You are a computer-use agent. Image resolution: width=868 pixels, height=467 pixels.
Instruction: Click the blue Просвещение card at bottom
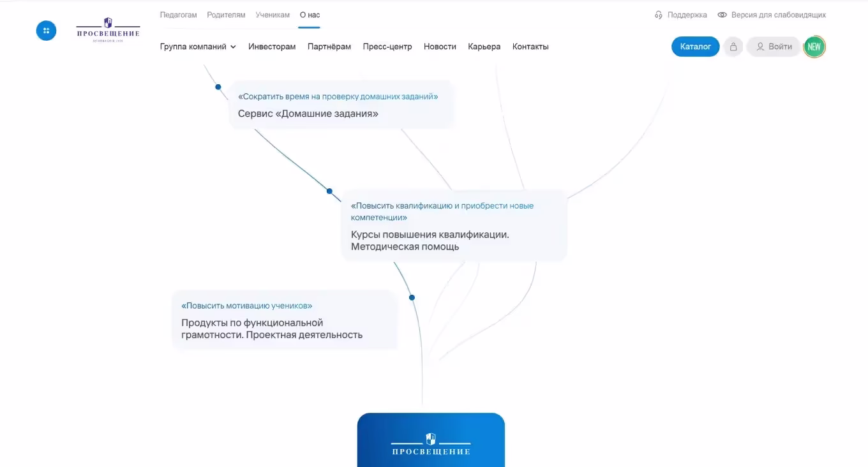(x=431, y=440)
